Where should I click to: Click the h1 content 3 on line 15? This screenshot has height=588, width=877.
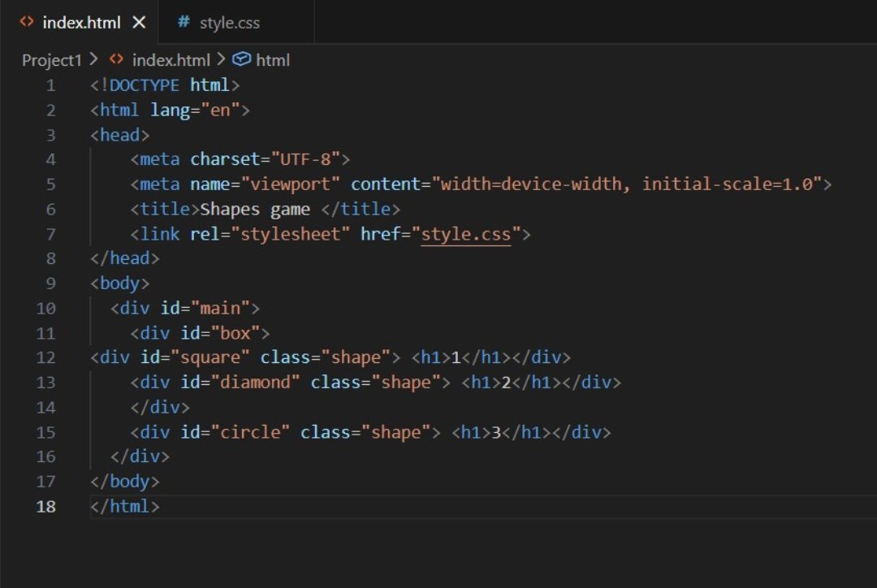coord(496,432)
